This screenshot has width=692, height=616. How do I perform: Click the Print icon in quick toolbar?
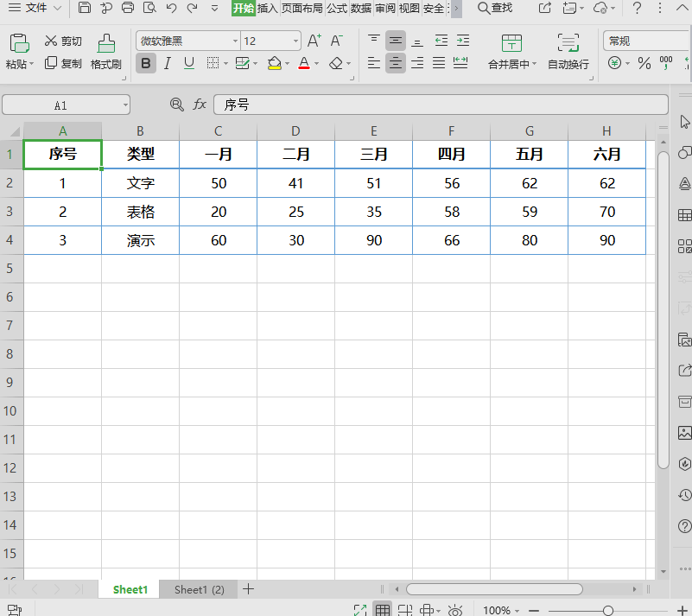(x=128, y=8)
